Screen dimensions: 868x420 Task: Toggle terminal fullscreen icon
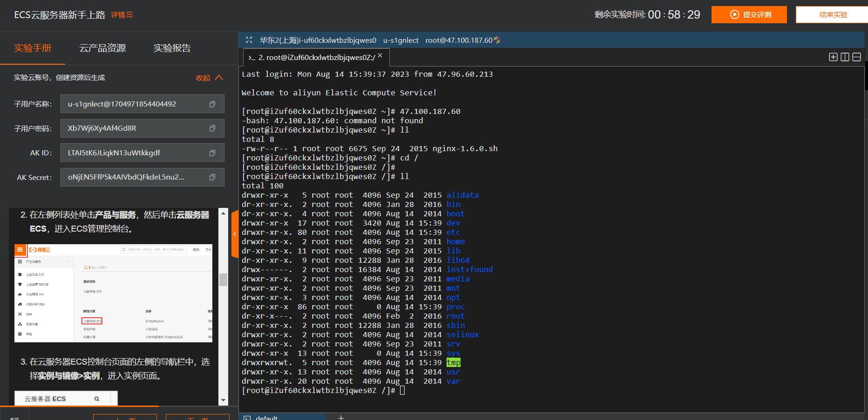(249, 40)
